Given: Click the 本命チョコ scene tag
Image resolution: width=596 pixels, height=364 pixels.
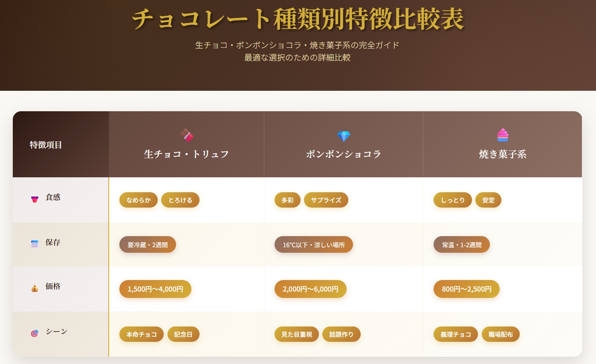Looking at the screenshot, I should (142, 334).
